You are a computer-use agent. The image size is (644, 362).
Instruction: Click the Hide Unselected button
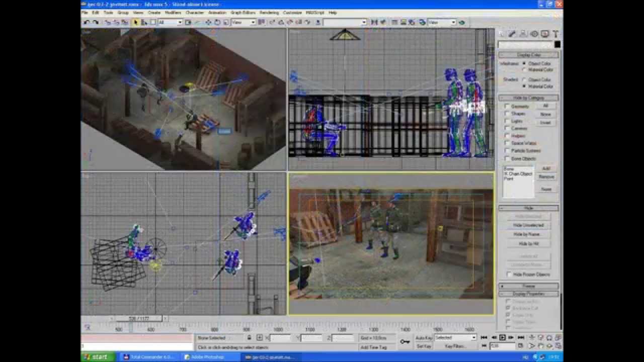528,225
